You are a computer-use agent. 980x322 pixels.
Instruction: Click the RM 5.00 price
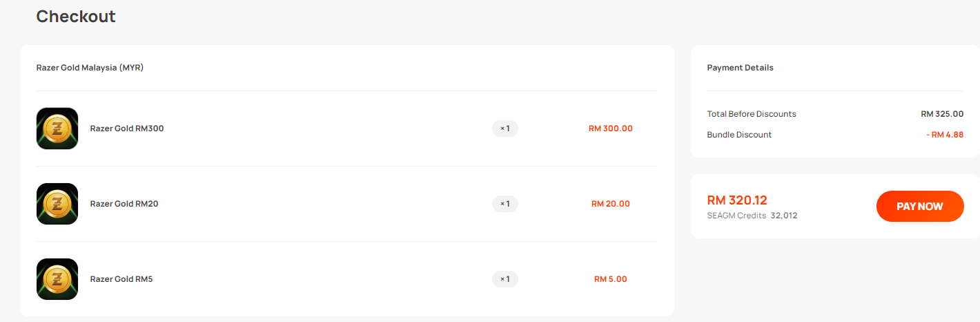click(611, 279)
